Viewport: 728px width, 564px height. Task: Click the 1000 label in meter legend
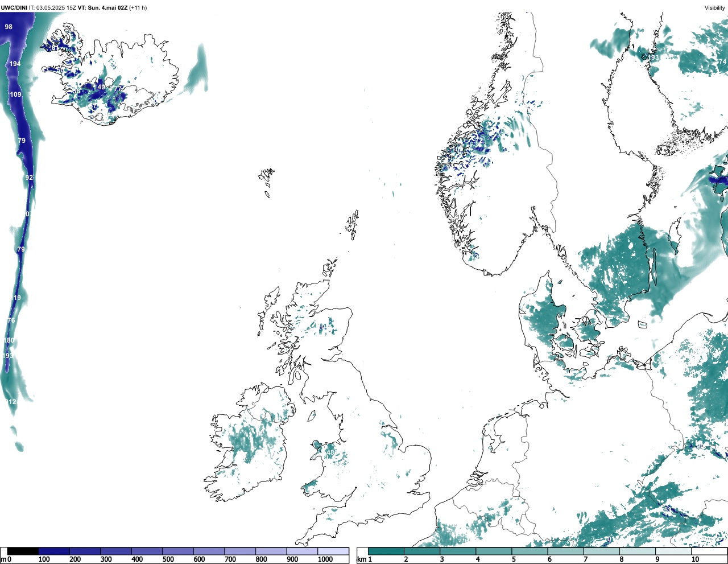325,559
